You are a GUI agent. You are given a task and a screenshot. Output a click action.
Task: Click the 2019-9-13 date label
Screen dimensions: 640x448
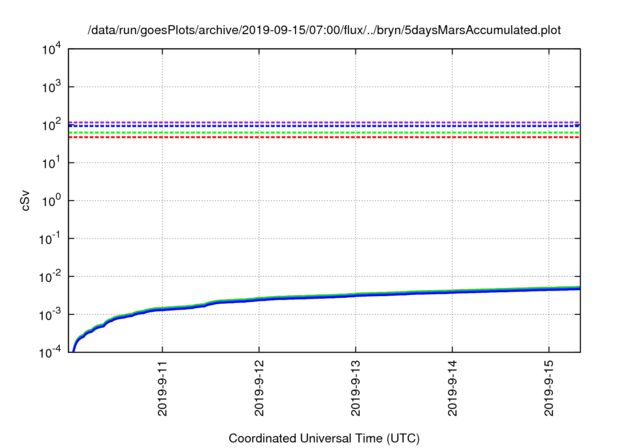356,388
